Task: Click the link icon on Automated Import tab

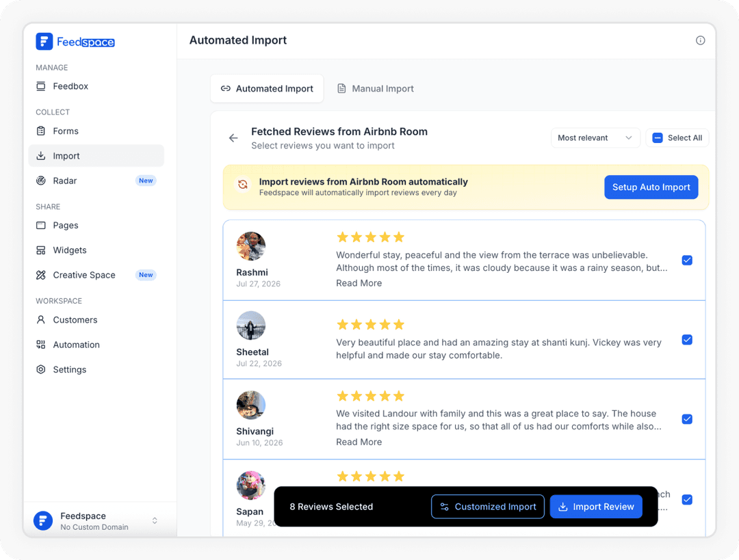Action: [226, 88]
